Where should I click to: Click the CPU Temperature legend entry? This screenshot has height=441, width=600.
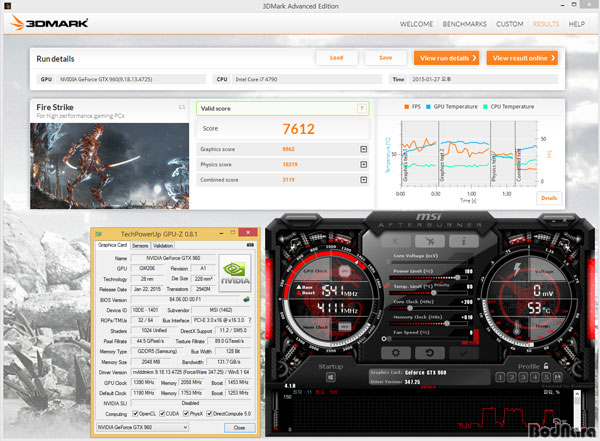[x=509, y=106]
